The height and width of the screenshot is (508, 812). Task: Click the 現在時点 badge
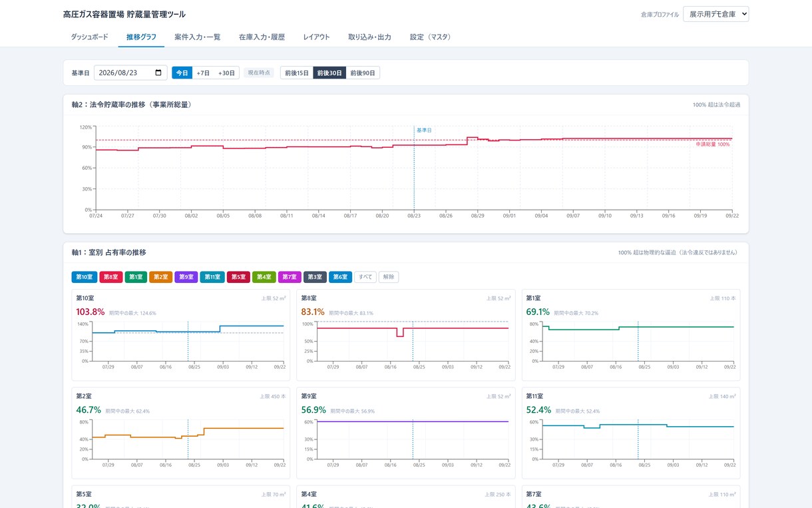click(x=260, y=73)
